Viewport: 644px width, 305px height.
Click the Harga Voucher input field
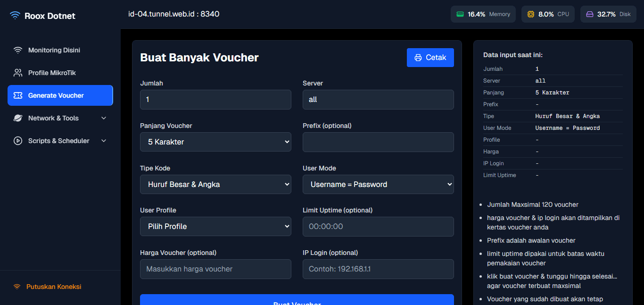pyautogui.click(x=215, y=269)
